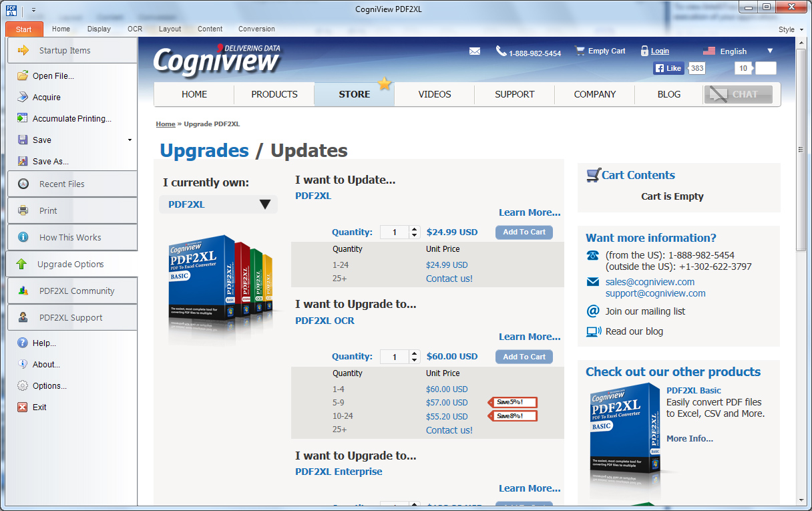Open the VIDEOS navigation item
This screenshot has height=511, width=812.
click(435, 94)
